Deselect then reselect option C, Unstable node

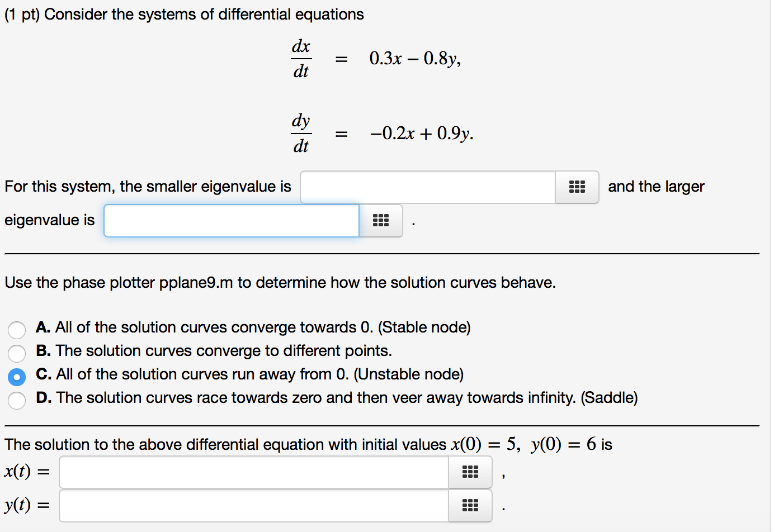[x=16, y=377]
